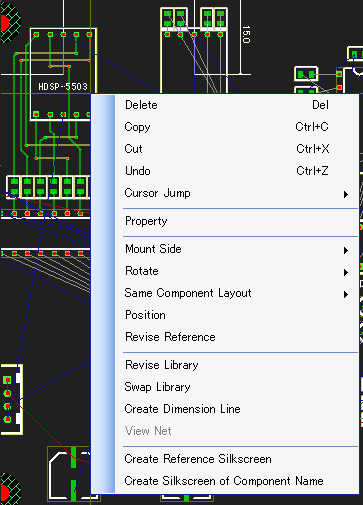Open Same Component Layout submenu
This screenshot has height=505, width=363.
pos(237,293)
